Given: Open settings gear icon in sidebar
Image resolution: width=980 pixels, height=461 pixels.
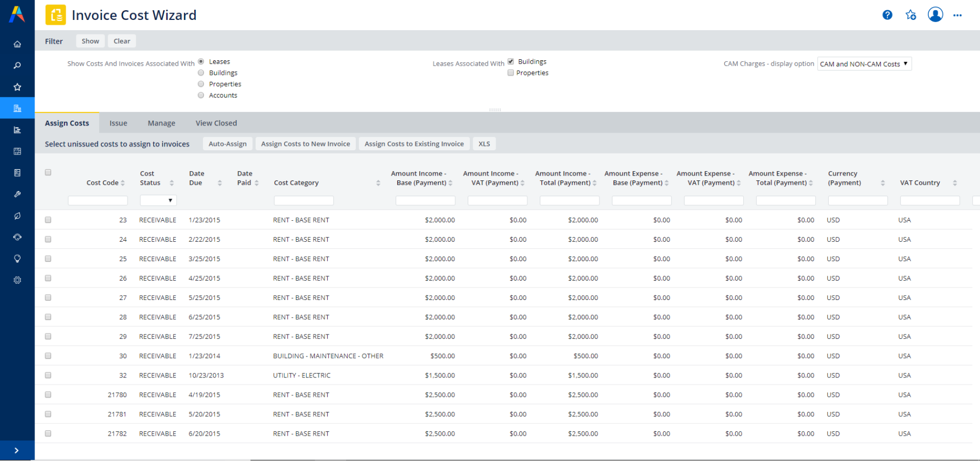Looking at the screenshot, I should [17, 280].
